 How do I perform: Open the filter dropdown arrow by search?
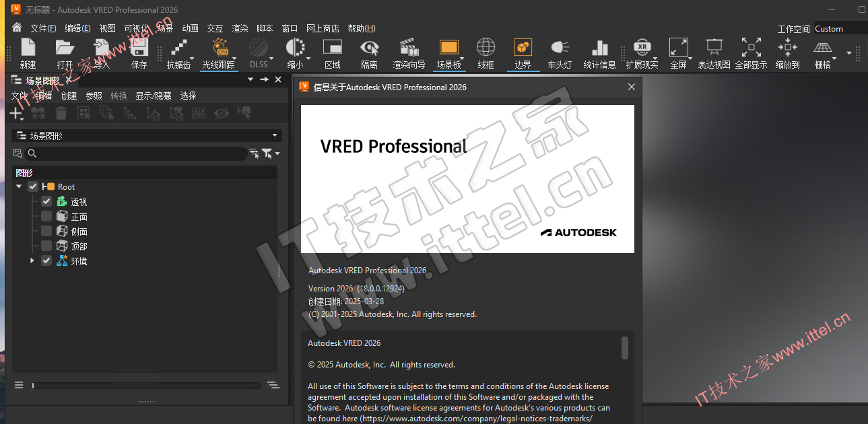click(x=277, y=153)
